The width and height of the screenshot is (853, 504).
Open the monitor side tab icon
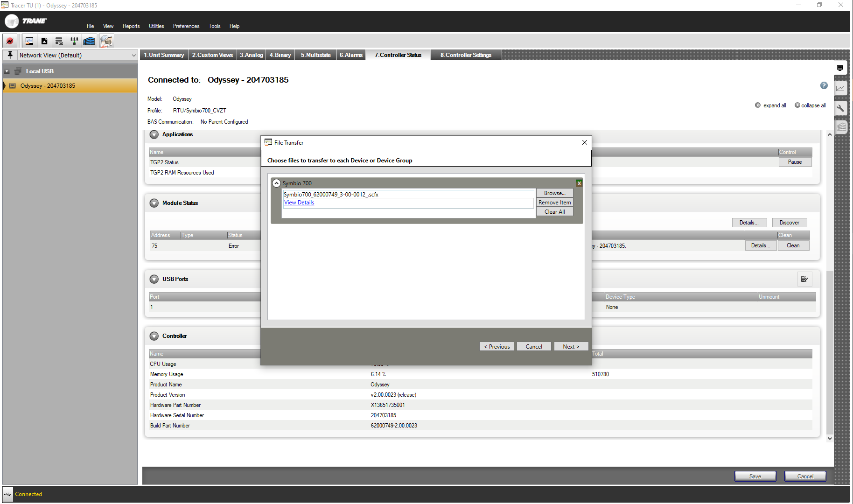[x=840, y=68]
